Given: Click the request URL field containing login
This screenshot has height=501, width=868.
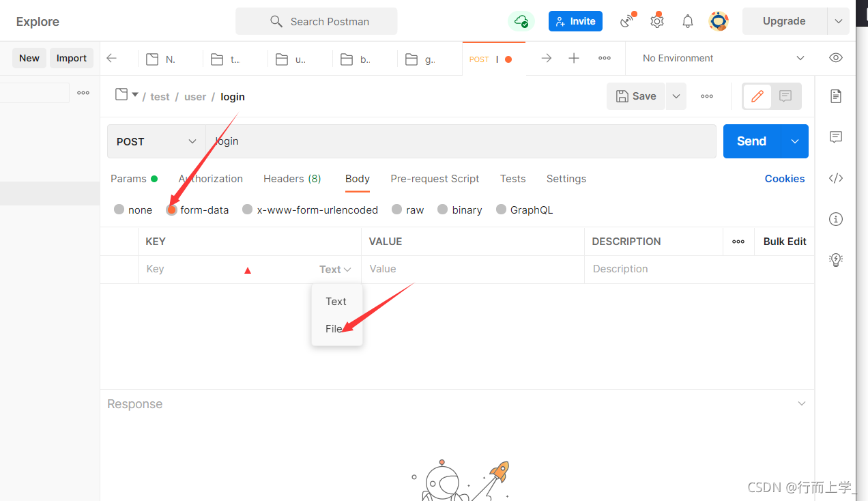Looking at the screenshot, I should point(461,141).
